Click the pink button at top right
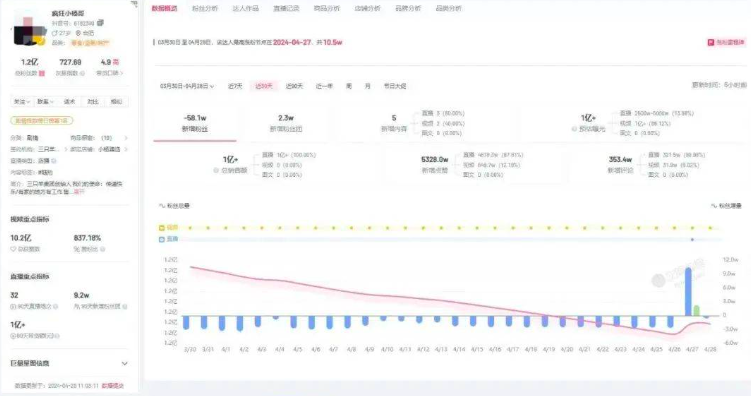 coord(726,43)
